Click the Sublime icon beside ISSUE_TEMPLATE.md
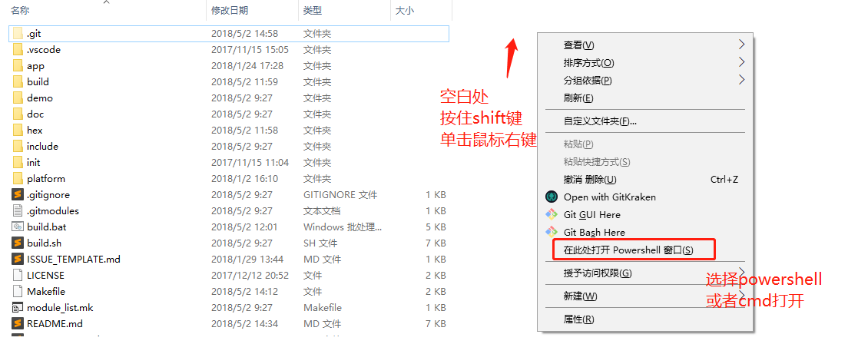 point(17,259)
